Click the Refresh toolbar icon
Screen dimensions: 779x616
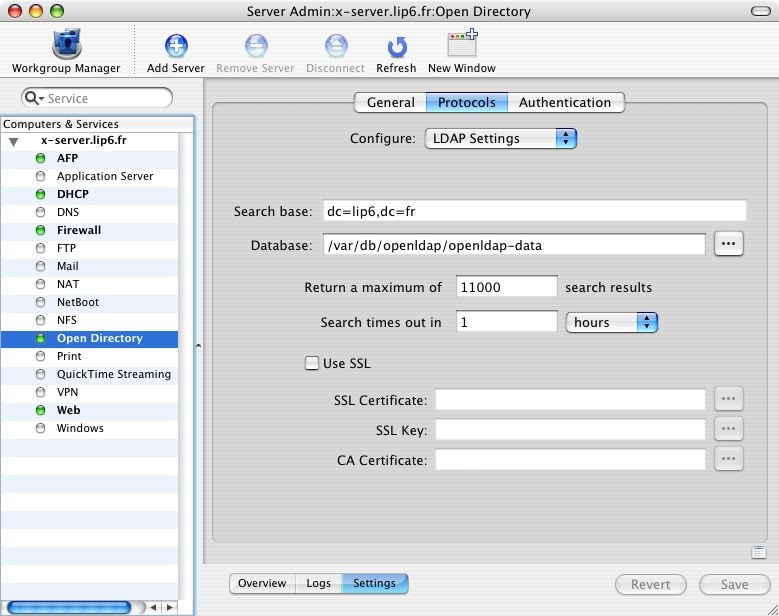[396, 46]
